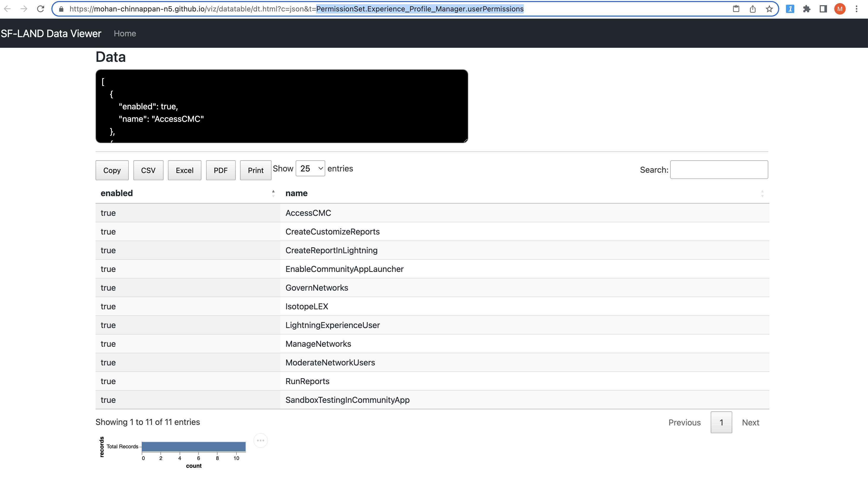Click the share icon in address bar

[x=752, y=9]
